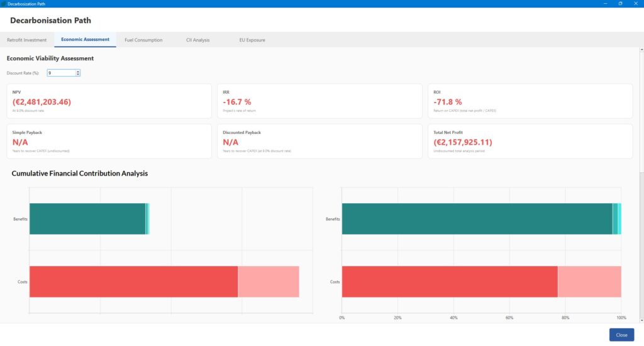Restore down the window from the title bar
644x346 pixels.
click(620, 4)
